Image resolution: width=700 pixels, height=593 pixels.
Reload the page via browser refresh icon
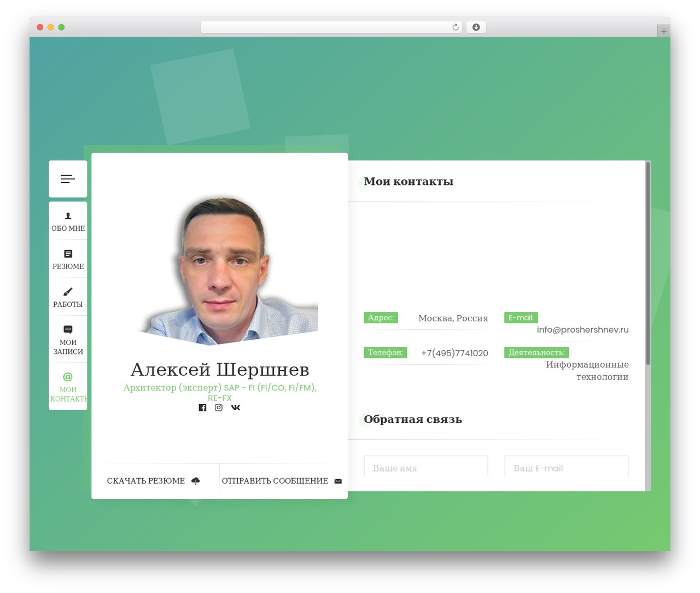click(455, 27)
